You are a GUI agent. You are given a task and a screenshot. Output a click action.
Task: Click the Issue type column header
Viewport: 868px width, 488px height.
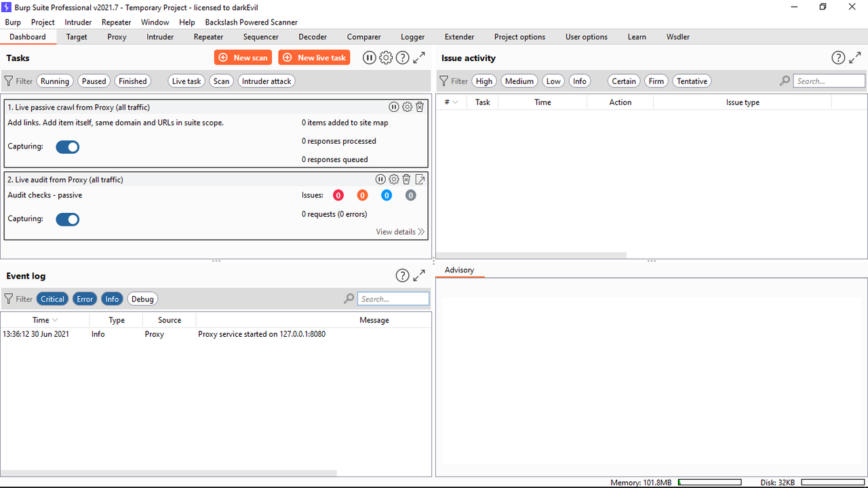(x=743, y=102)
